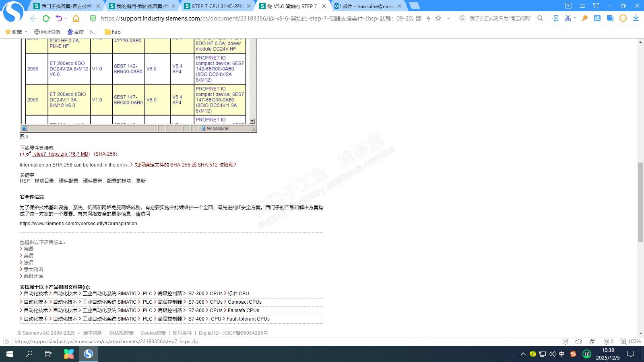644x362 pixels.
Task: Open the browser main menu
Action: coord(582,6)
